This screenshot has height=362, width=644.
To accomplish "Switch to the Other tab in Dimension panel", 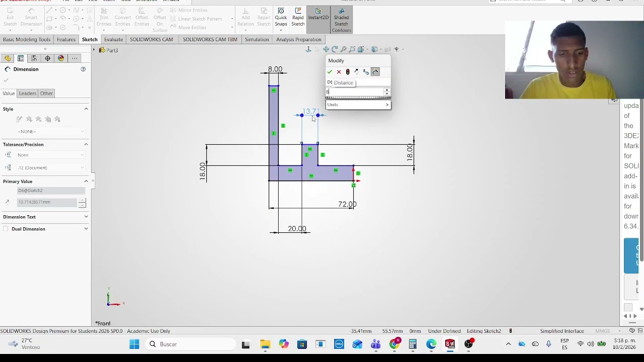I will [x=46, y=94].
